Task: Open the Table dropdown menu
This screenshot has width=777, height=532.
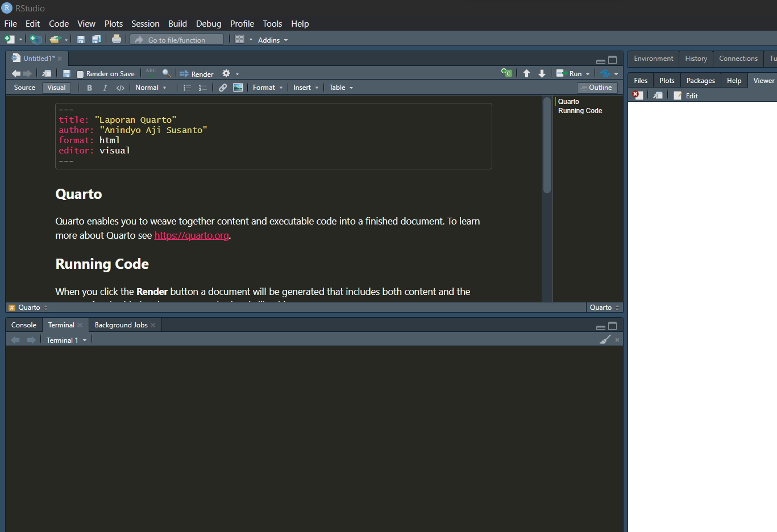Action: (x=341, y=88)
